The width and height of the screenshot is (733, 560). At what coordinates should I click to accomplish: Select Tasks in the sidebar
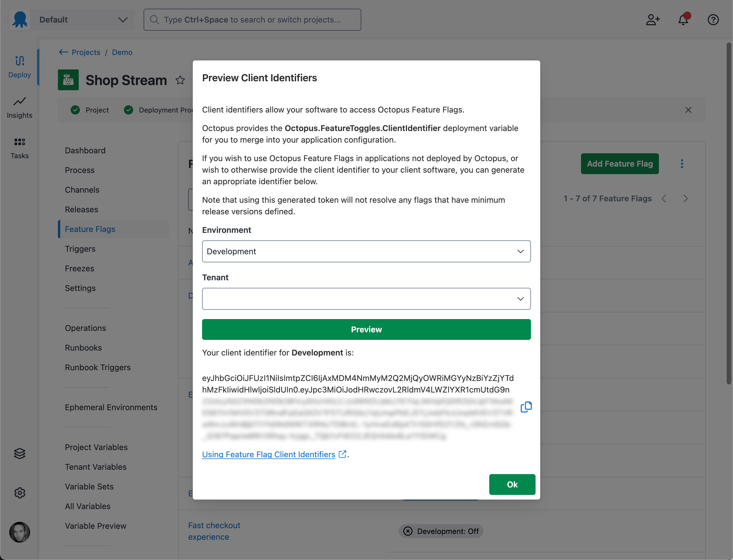20,148
